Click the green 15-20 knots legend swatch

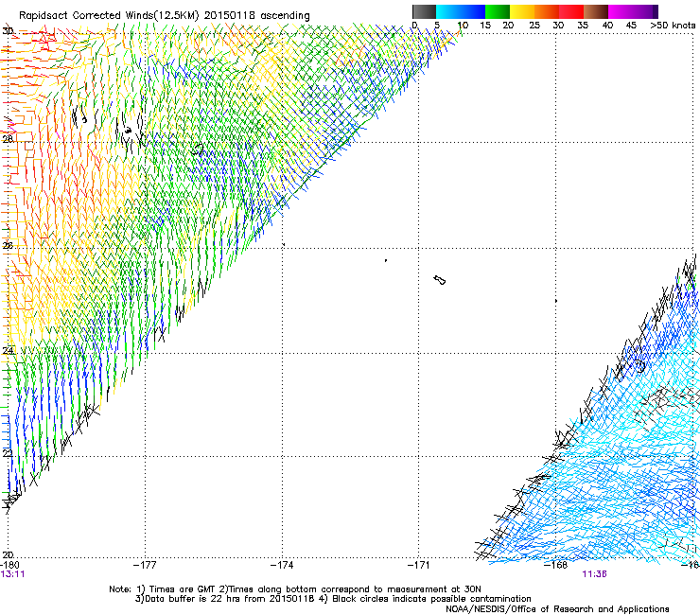498,11
